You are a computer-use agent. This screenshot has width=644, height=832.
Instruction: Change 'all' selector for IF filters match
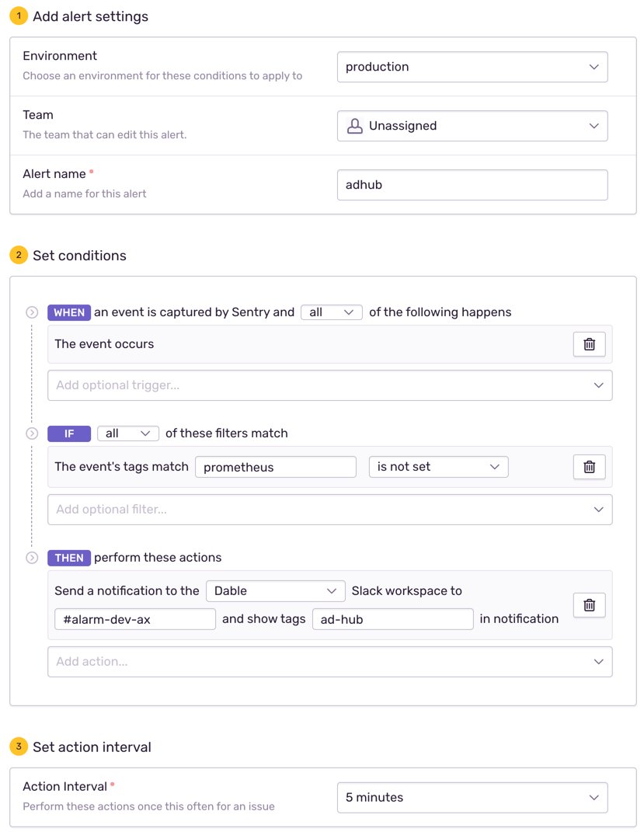click(128, 433)
